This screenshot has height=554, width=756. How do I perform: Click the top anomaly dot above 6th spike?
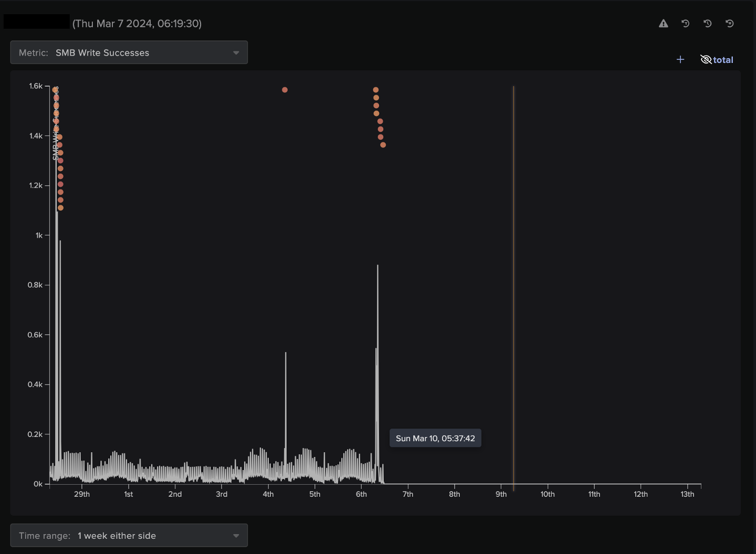tap(375, 90)
